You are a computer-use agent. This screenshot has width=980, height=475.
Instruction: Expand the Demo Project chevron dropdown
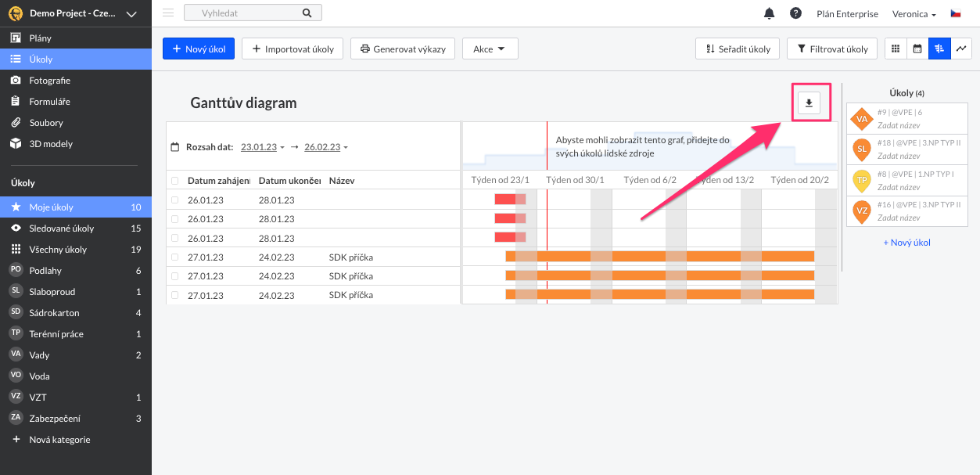tap(131, 14)
